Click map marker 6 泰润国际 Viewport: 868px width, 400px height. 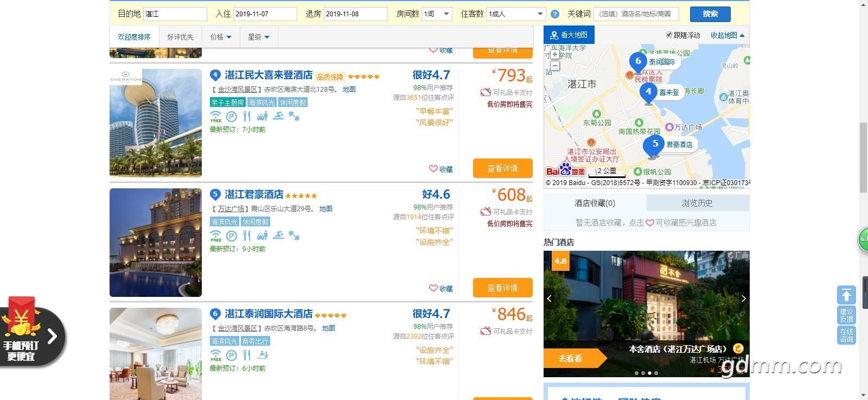point(639,61)
